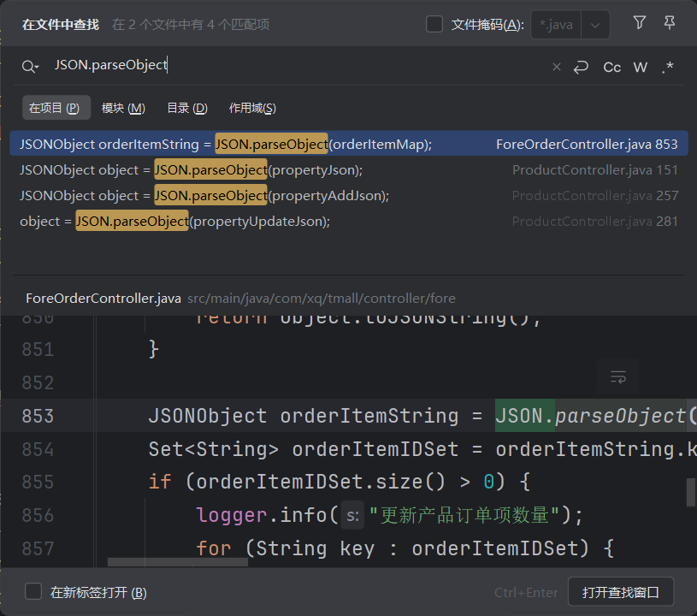The height and width of the screenshot is (616, 697).
Task: Click the new line icon in search field
Action: pyautogui.click(x=581, y=67)
